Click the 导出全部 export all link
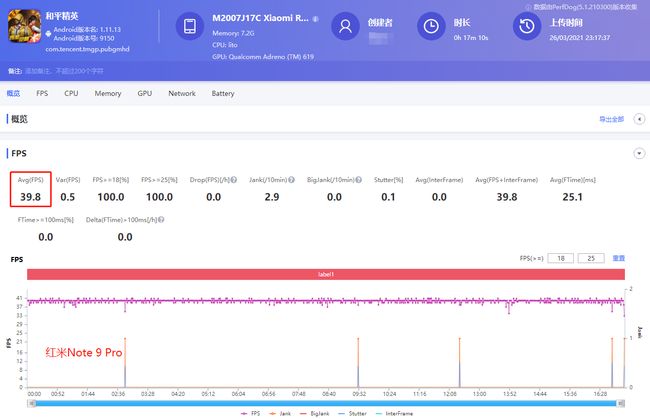The image size is (650, 419). click(x=610, y=119)
